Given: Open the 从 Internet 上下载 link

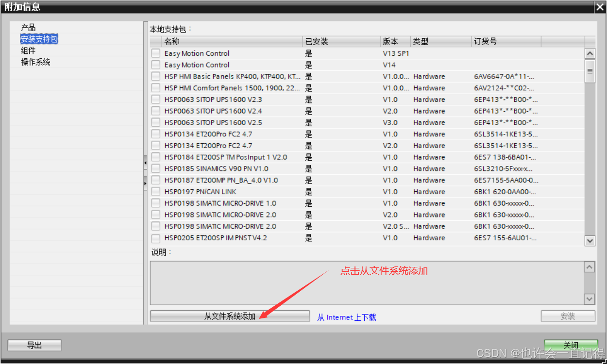Looking at the screenshot, I should 347,317.
